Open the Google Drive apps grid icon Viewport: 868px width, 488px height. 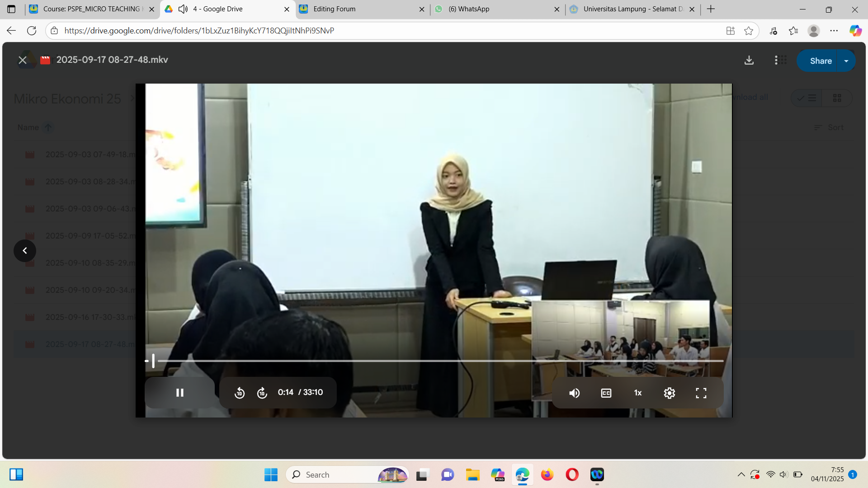coord(780,61)
